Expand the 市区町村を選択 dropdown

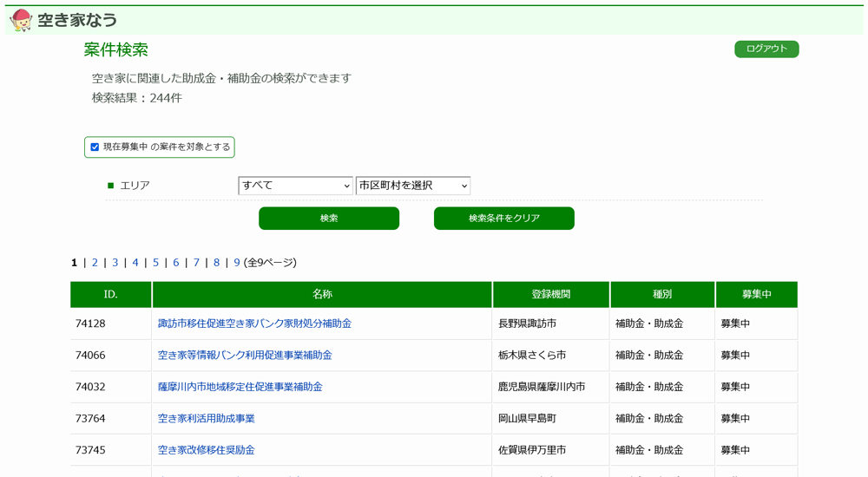[412, 186]
